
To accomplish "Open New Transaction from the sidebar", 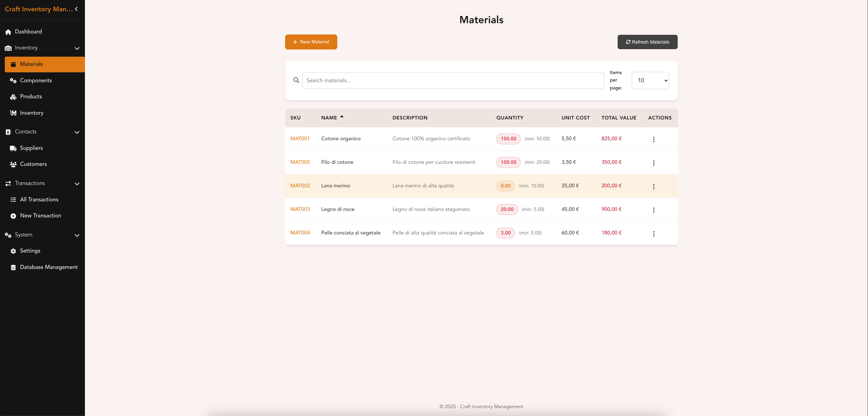I will click(40, 216).
